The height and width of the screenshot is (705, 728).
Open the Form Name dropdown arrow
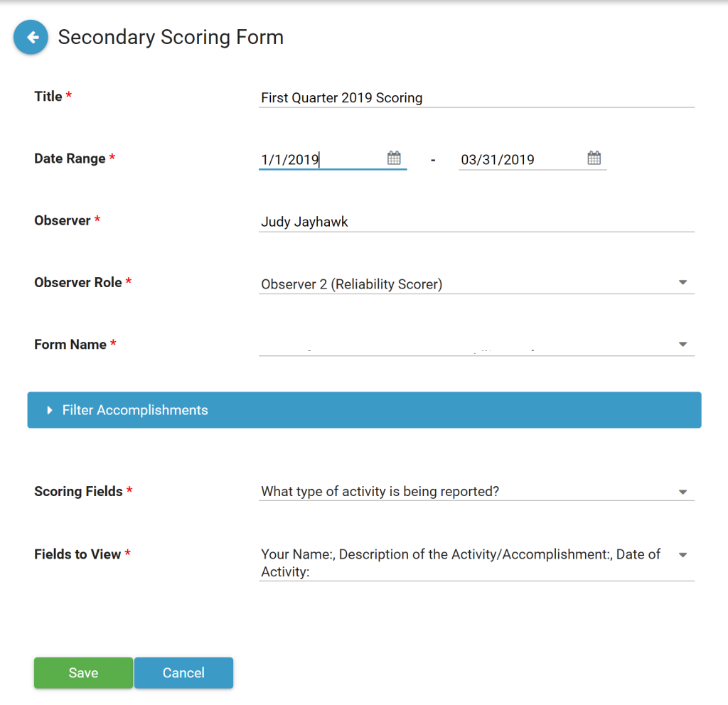682,344
